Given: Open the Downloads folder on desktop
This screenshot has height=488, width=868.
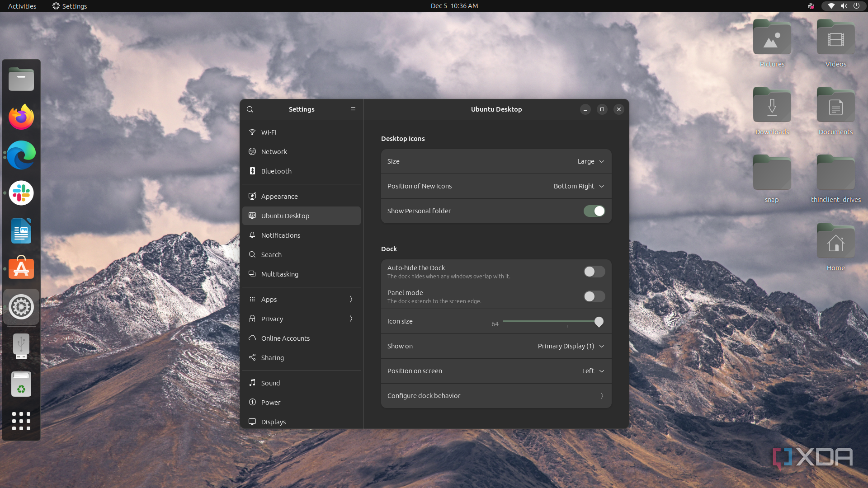Looking at the screenshot, I should pyautogui.click(x=772, y=112).
